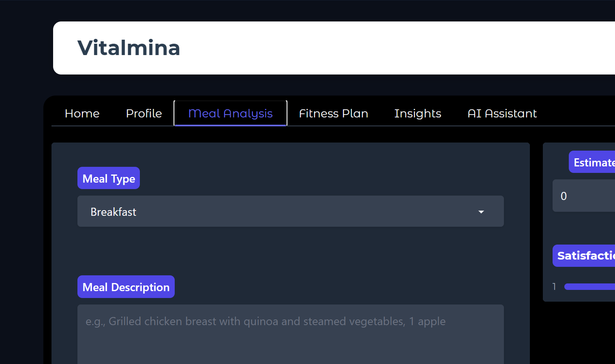Click the grilled chicken placeholder example text
The width and height of the screenshot is (615, 364).
(x=266, y=321)
